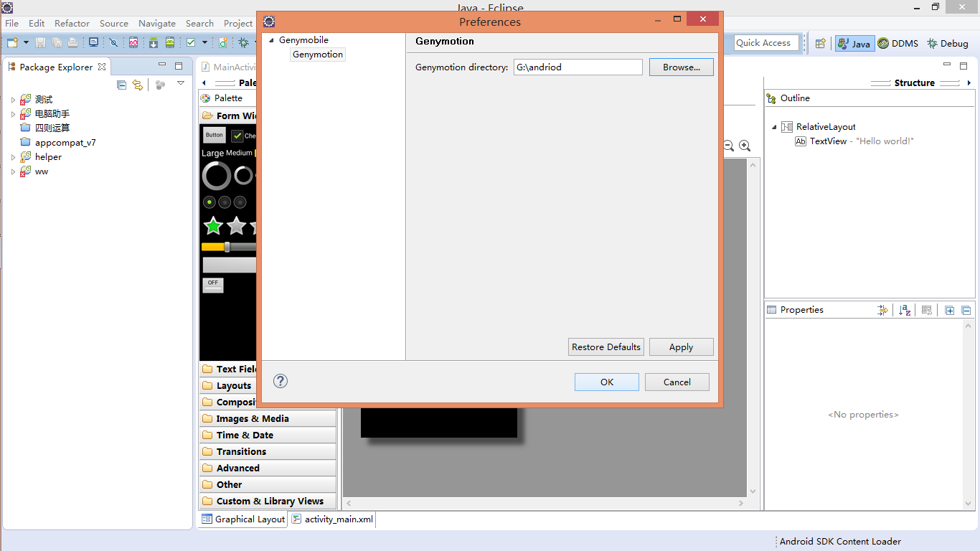980x551 pixels.
Task: Open the Android Virtual Device Manager icon
Action: coord(170,43)
